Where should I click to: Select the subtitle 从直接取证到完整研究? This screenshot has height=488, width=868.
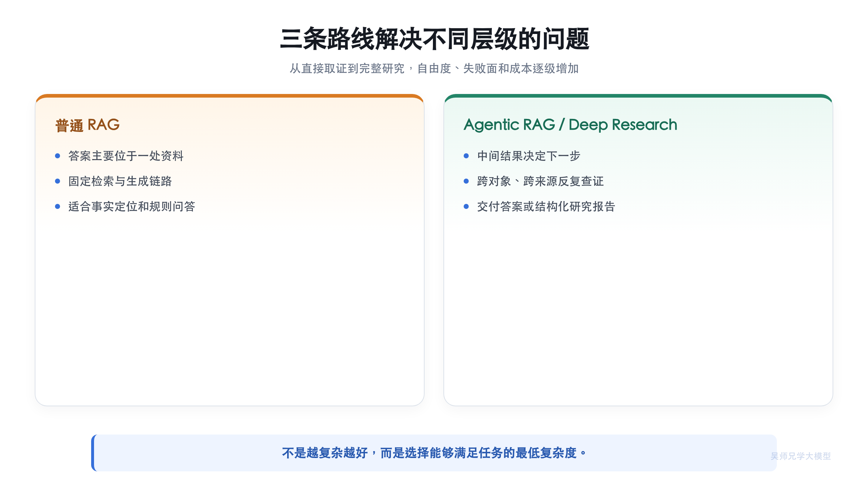point(347,68)
